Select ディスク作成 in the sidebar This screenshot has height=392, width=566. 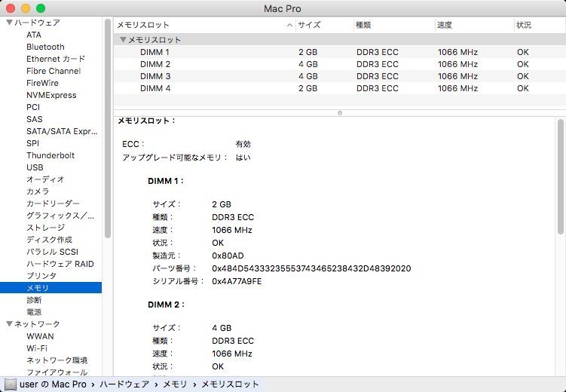point(50,240)
